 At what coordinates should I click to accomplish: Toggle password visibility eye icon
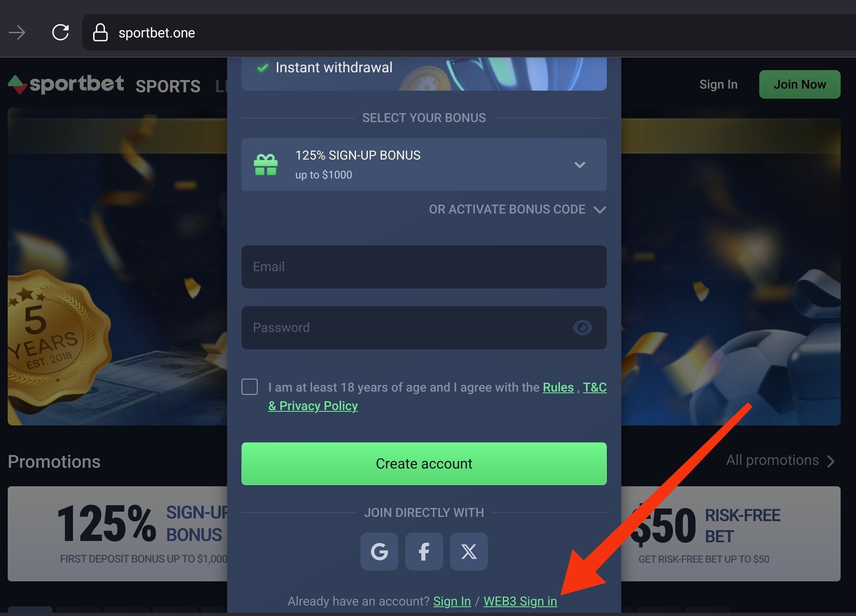point(582,328)
